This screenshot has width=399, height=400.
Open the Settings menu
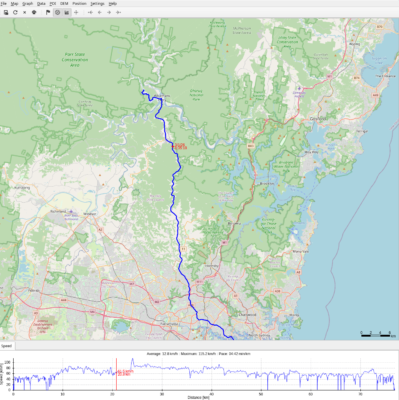97,3
